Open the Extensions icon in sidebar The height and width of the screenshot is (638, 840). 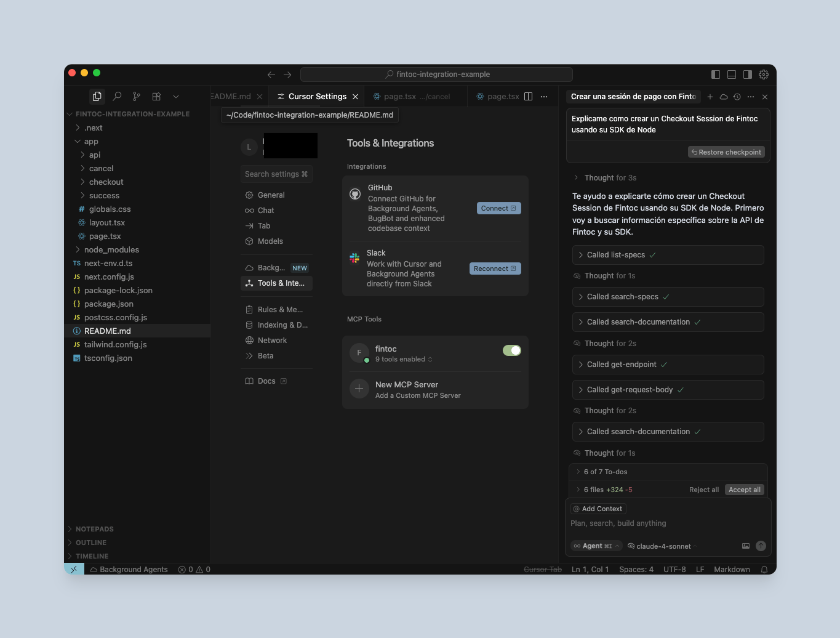pos(156,97)
